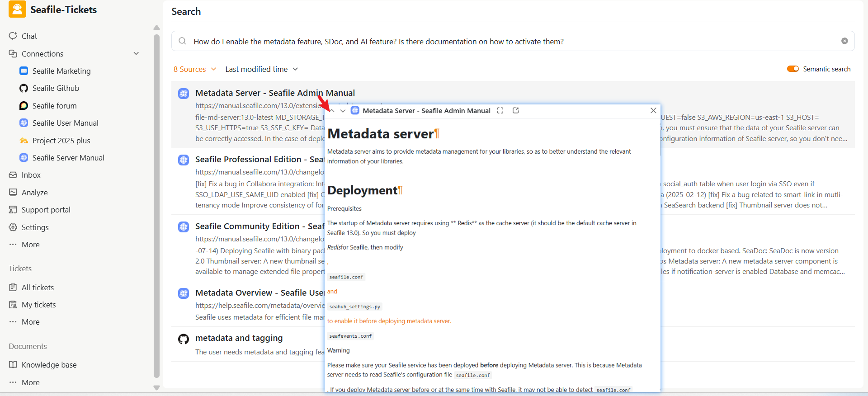Click the search query input field
This screenshot has height=396, width=868.
(513, 41)
